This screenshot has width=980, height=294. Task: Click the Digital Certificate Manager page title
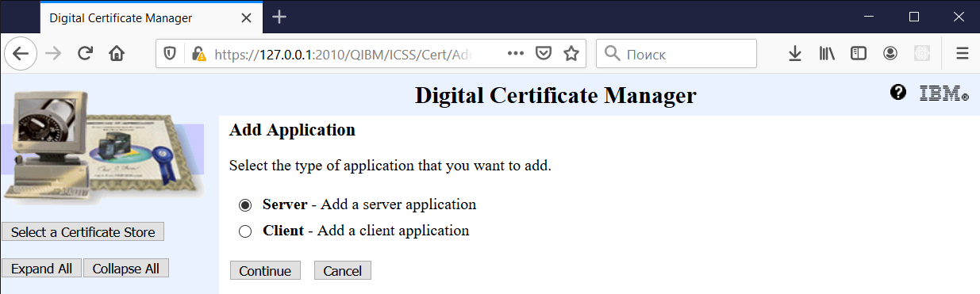pos(555,95)
